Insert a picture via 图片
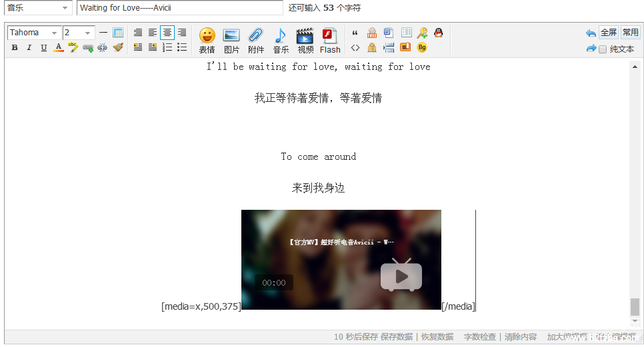Screen dimensions: 644x347 tap(231, 41)
